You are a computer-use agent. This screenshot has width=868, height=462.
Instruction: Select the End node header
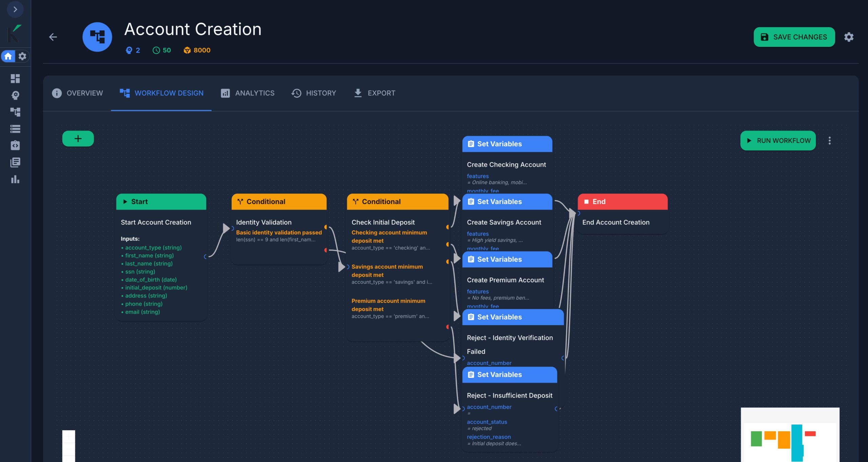point(623,201)
